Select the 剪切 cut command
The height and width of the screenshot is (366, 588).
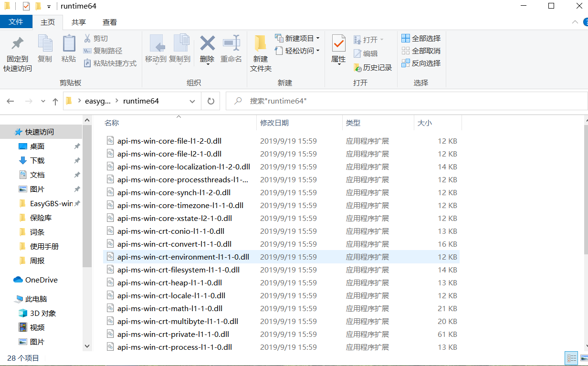click(96, 39)
